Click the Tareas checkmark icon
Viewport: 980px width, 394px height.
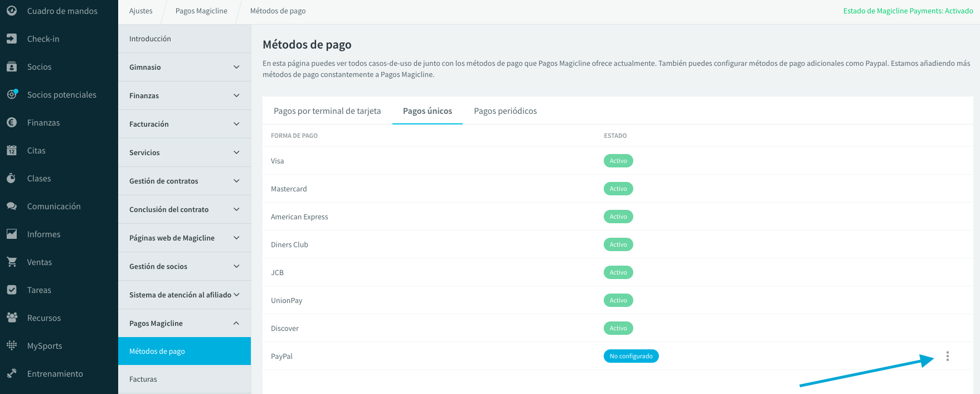(x=12, y=290)
